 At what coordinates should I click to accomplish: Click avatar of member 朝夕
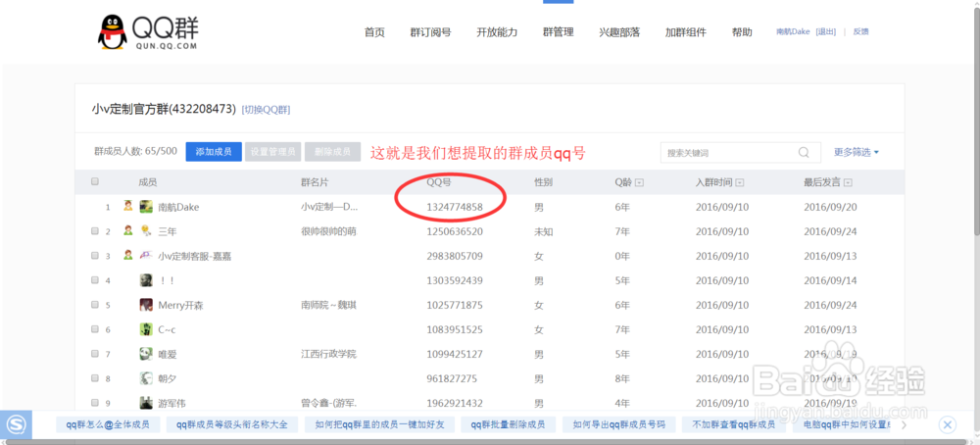click(146, 378)
